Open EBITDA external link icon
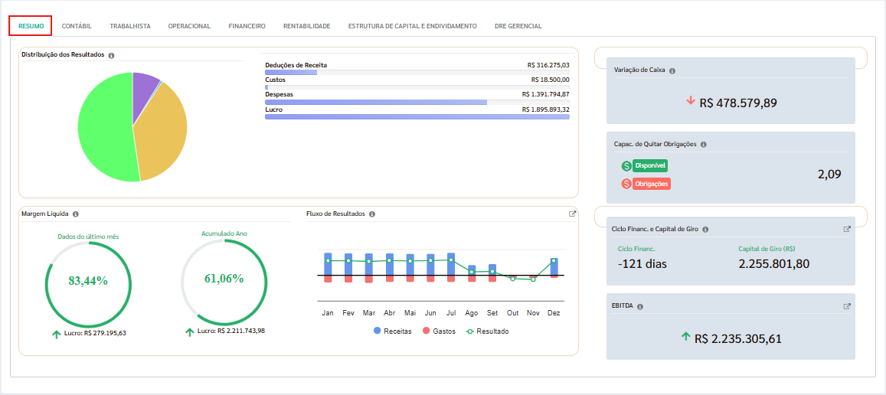886x395 pixels. [x=846, y=306]
